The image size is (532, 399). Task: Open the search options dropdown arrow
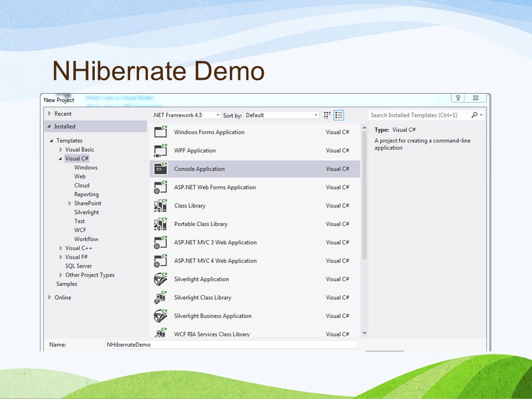point(481,115)
